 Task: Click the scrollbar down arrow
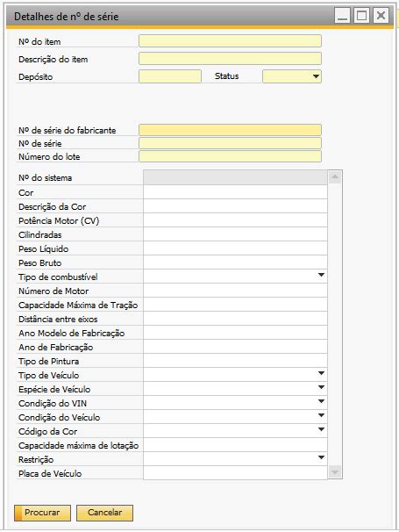coord(335,472)
